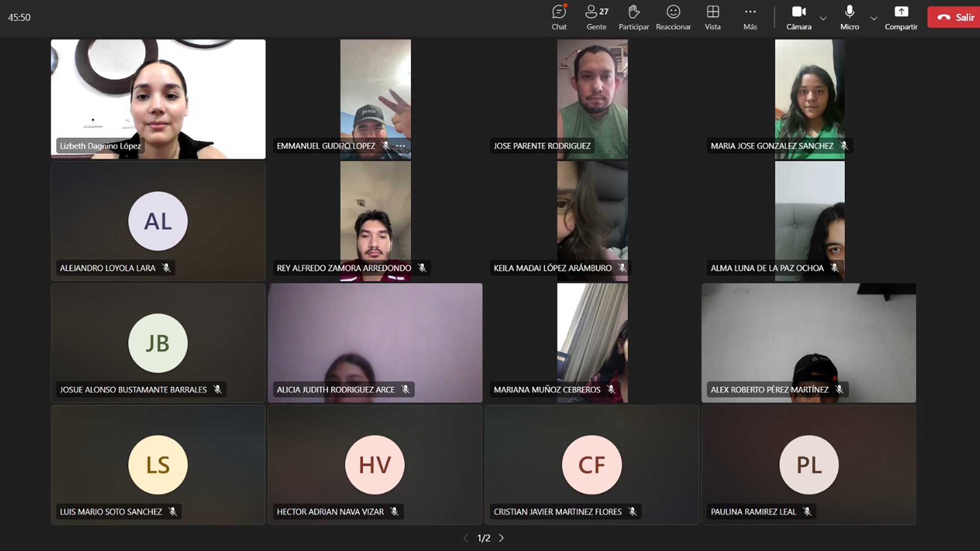Click the HV avatar of Hector Nava
The image size is (980, 551).
click(375, 465)
